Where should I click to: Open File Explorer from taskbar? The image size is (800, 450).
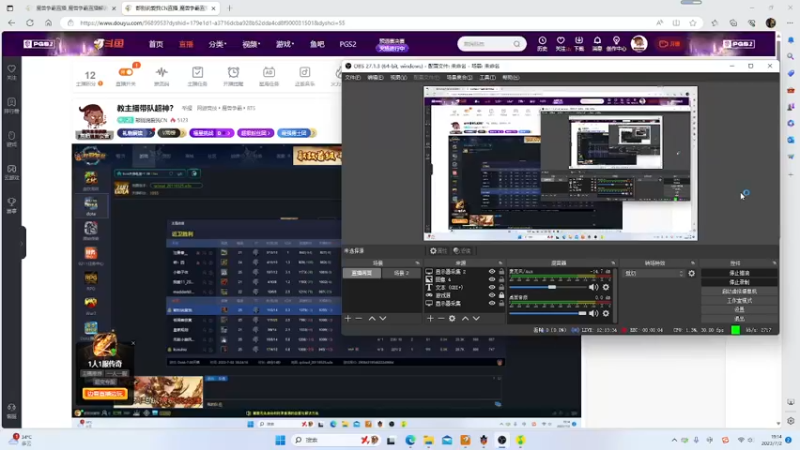429,440
